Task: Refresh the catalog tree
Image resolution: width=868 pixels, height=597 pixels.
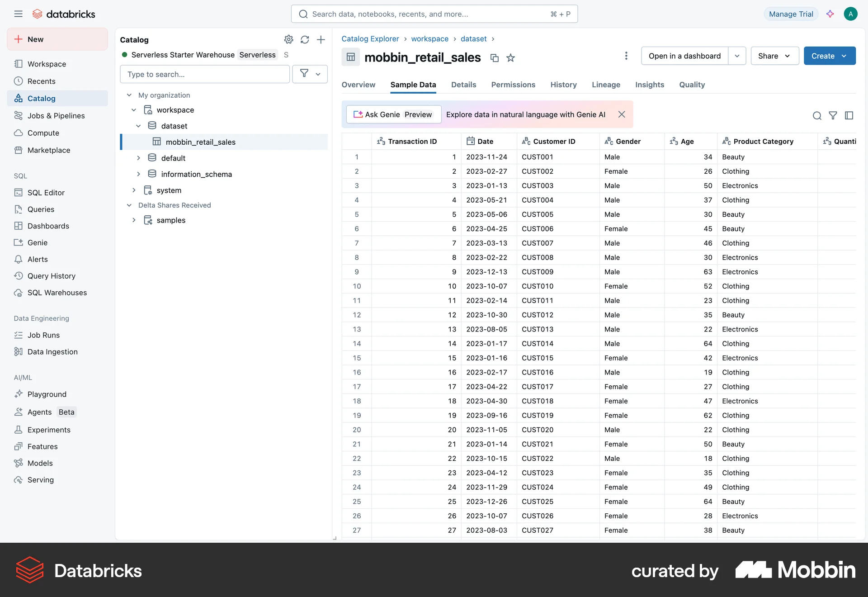Action: coord(305,40)
